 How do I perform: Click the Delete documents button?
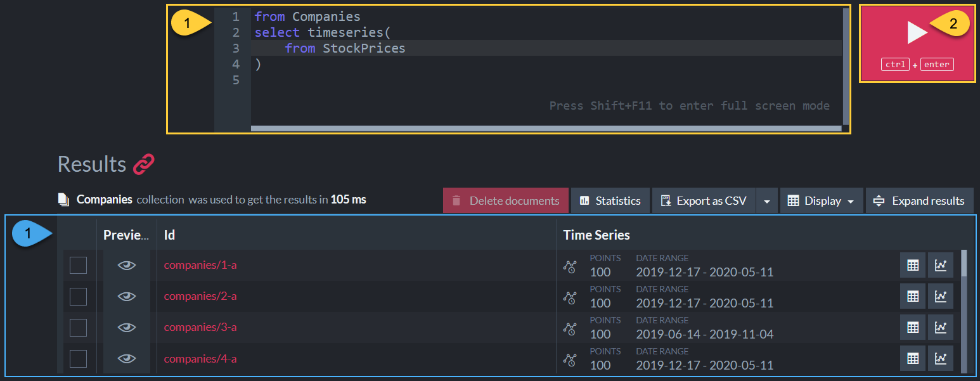coord(505,201)
